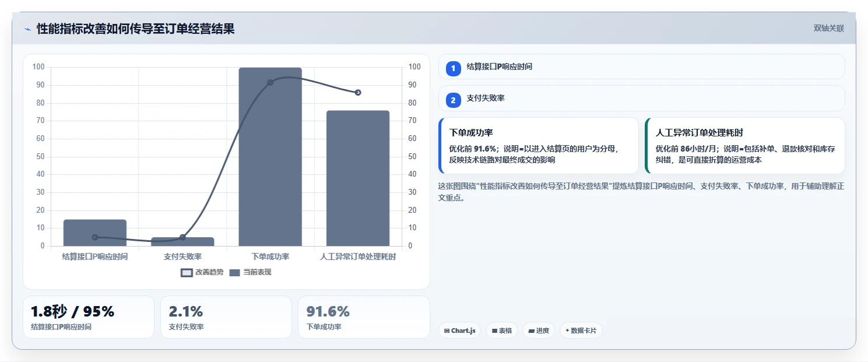Open the 结算接口P响应时间 numbered list row
Viewport: 868px width, 362px height.
641,66
